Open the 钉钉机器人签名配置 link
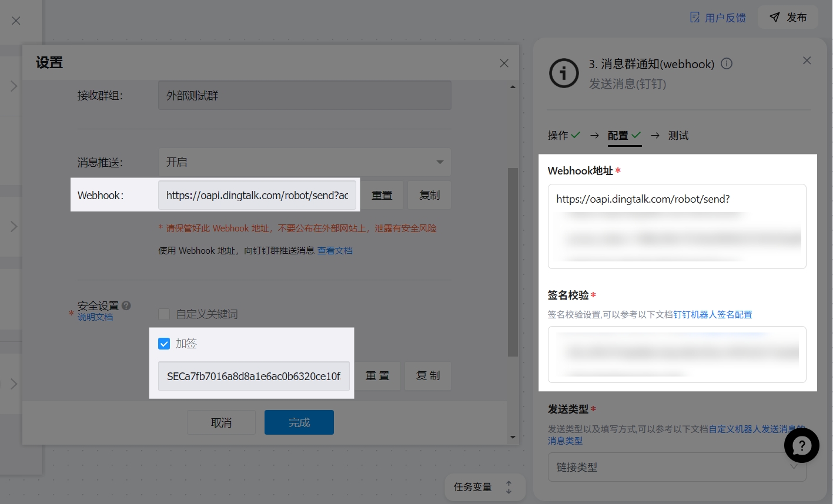833x504 pixels. click(x=712, y=314)
